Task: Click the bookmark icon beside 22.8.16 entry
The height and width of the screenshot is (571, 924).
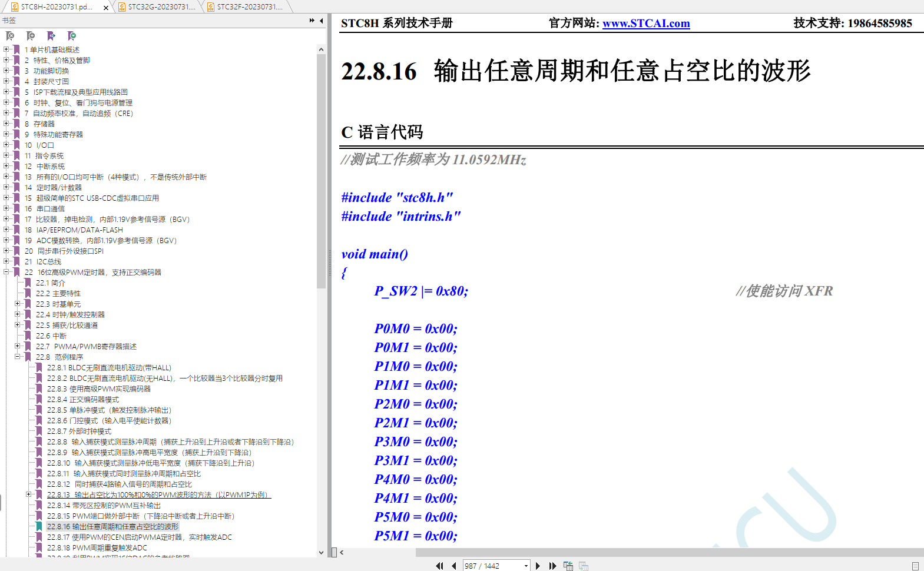Action: [x=39, y=526]
